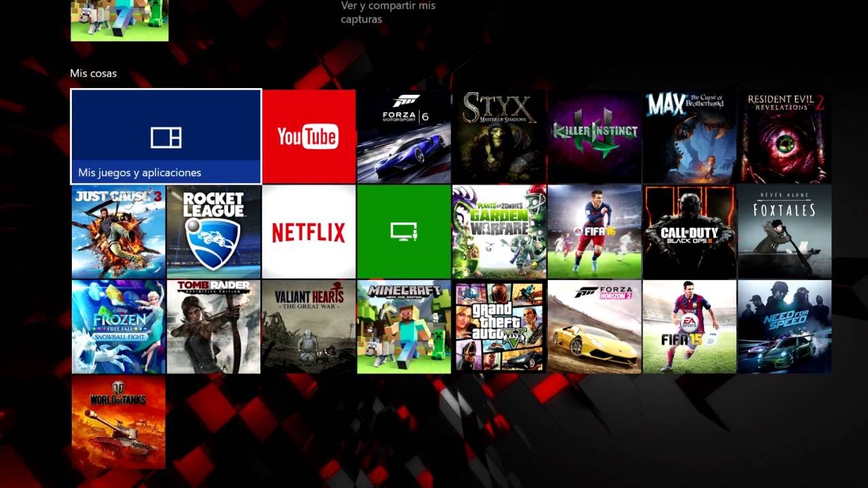868x488 pixels.
Task: Open FIFA 15 game tile
Action: [690, 327]
